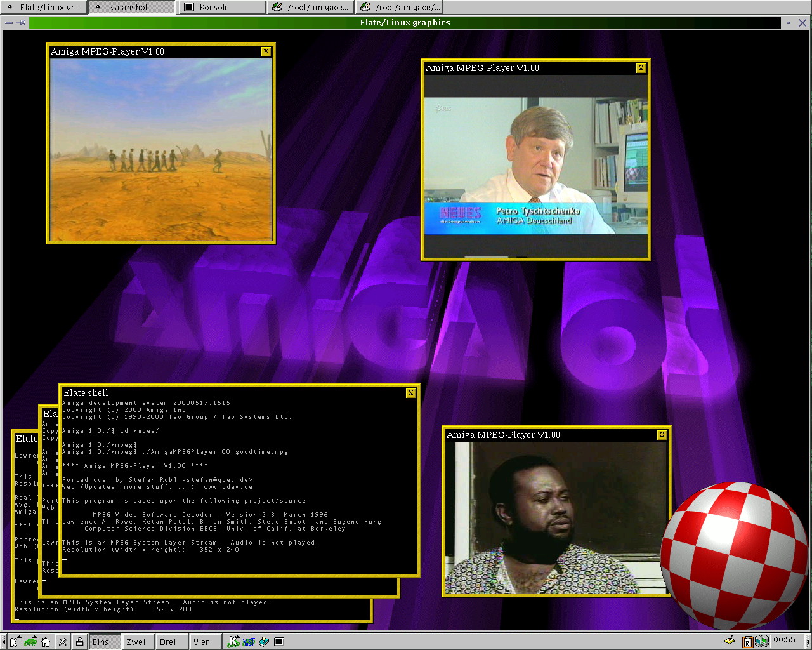This screenshot has width=812, height=650.
Task: Click the Boing ball on the desktop
Action: click(x=736, y=557)
